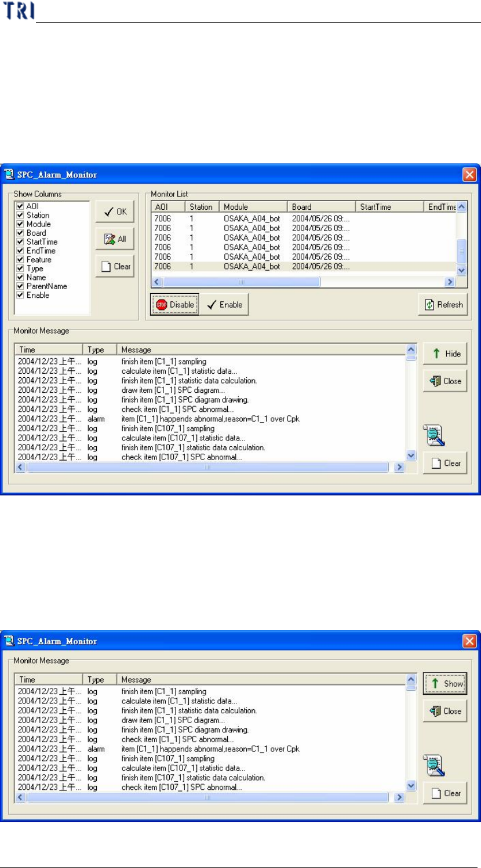The height and width of the screenshot is (868, 481).
Task: Select the highlighted last 7006 row in Monitor List
Action: coord(304,267)
